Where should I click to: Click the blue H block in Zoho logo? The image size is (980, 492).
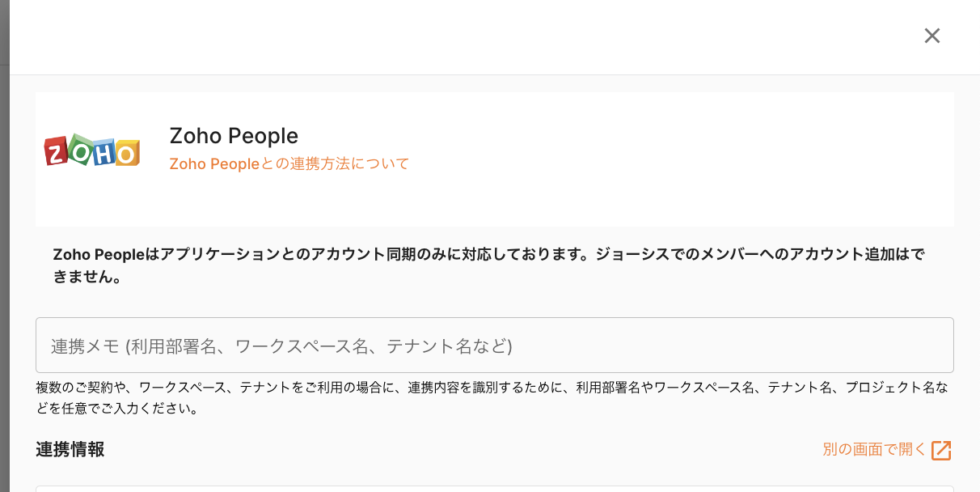click(103, 153)
